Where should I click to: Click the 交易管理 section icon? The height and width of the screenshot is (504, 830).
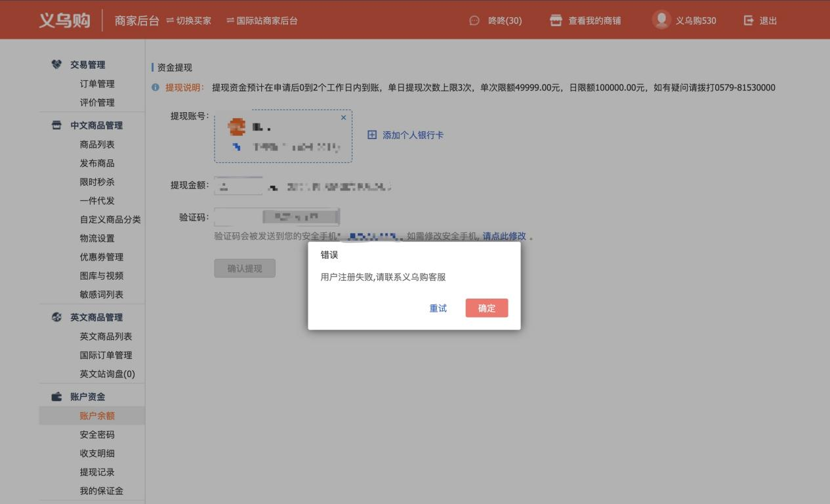click(56, 64)
